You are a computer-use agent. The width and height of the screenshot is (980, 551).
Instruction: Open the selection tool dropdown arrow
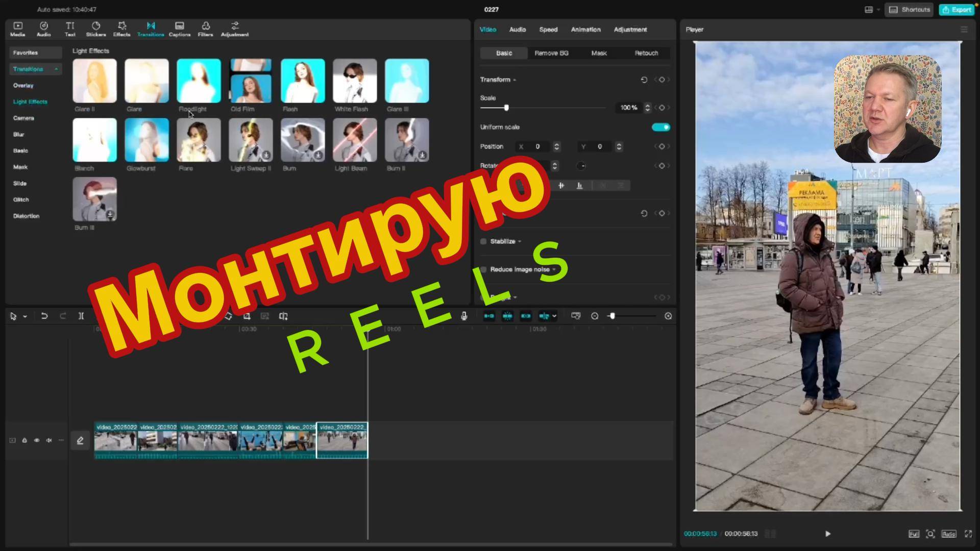point(24,316)
